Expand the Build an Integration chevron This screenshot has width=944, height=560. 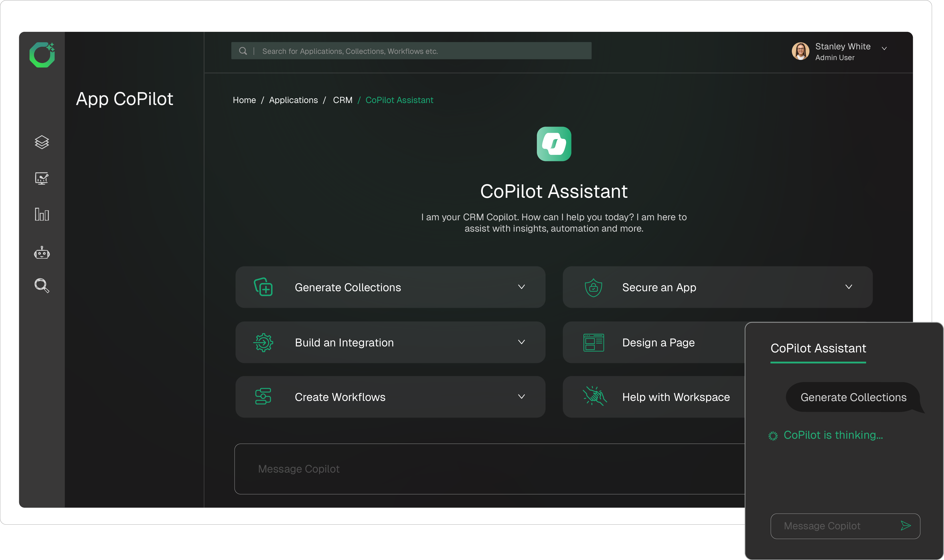click(521, 342)
